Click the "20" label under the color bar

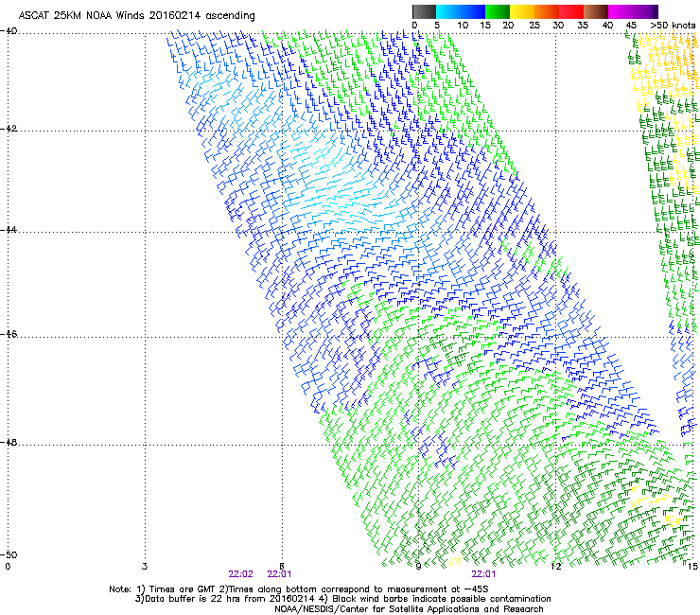(x=508, y=26)
